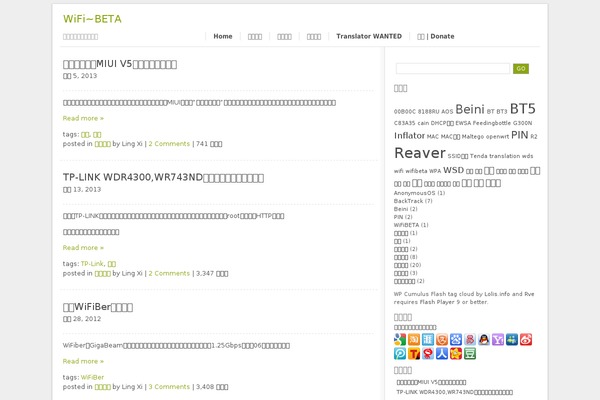Image resolution: width=600 pixels, height=400 pixels.
Task: Open the WiFiBer post title
Action: (98, 307)
